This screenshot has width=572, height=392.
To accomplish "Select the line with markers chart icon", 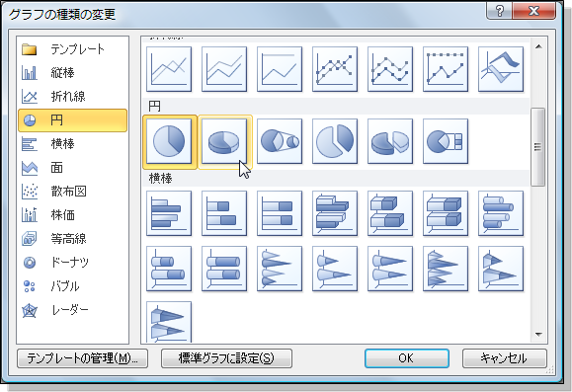I will point(335,69).
